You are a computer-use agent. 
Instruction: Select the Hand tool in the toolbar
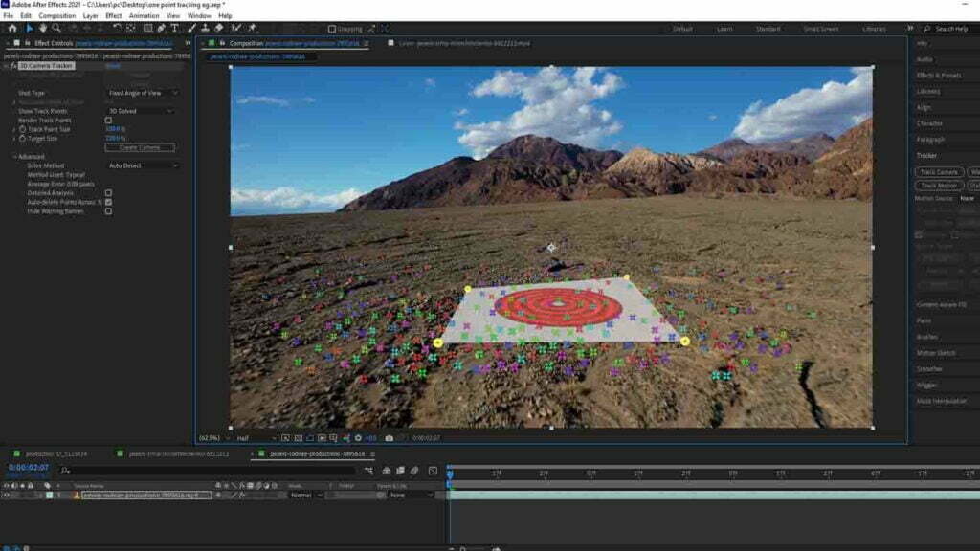43,29
